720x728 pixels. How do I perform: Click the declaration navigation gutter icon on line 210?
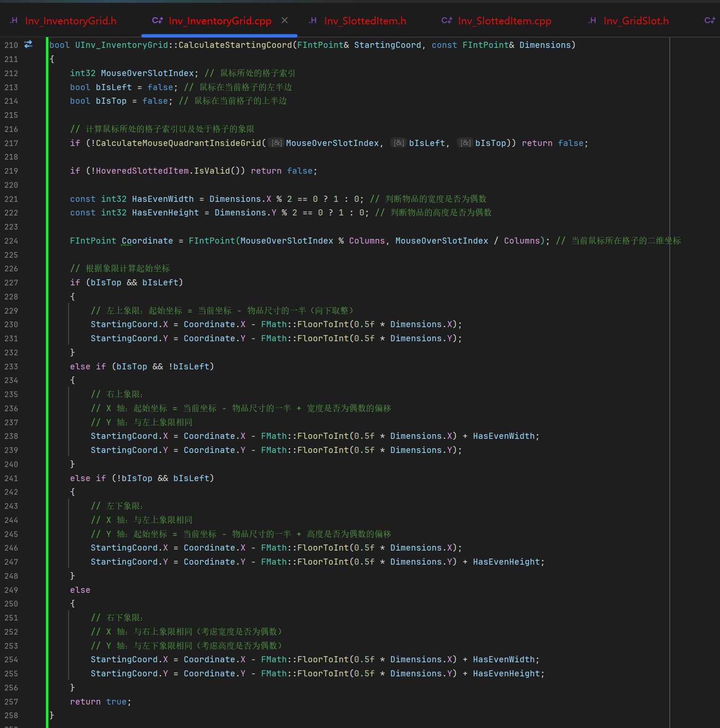28,44
